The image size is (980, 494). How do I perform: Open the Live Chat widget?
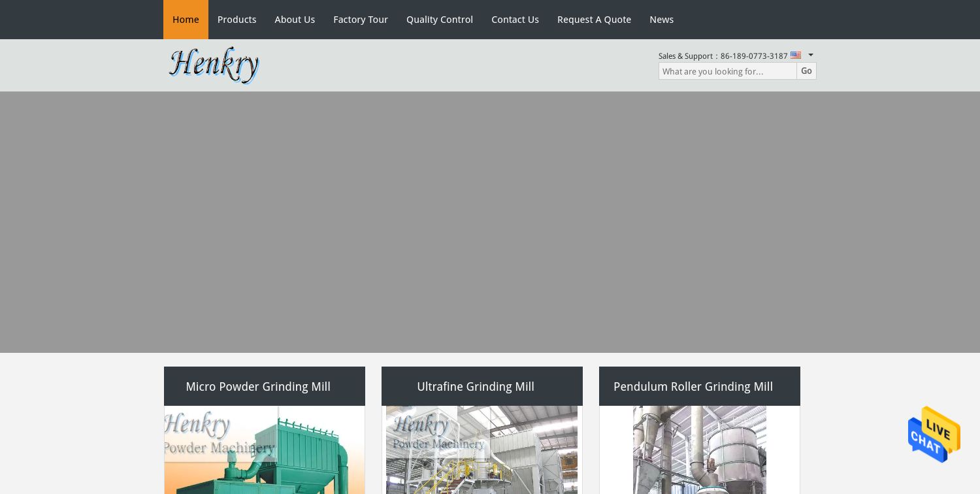pos(934,435)
